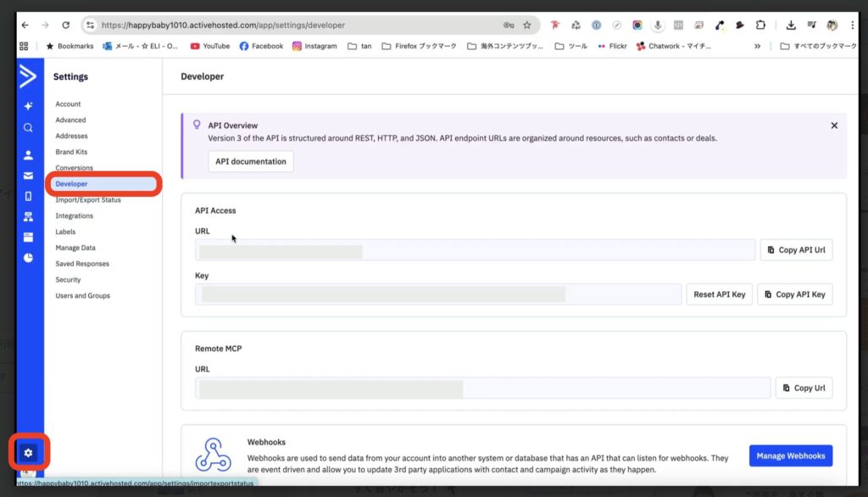Click the ActiveCampaign logo in sidebar
Image resolution: width=868 pixels, height=497 pixels.
click(28, 77)
